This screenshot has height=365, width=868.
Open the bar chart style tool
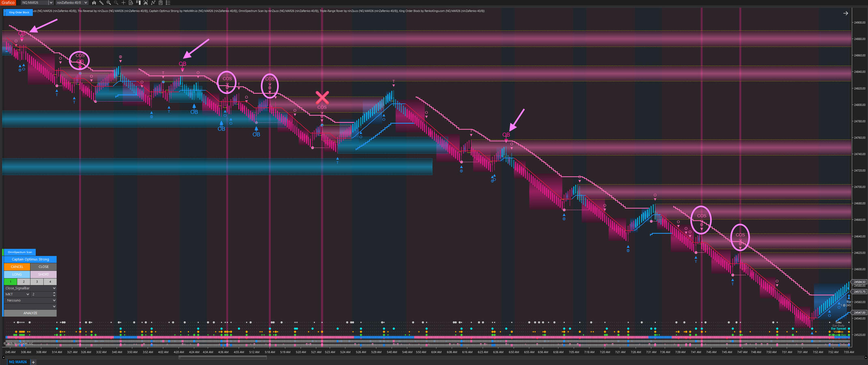click(x=94, y=3)
